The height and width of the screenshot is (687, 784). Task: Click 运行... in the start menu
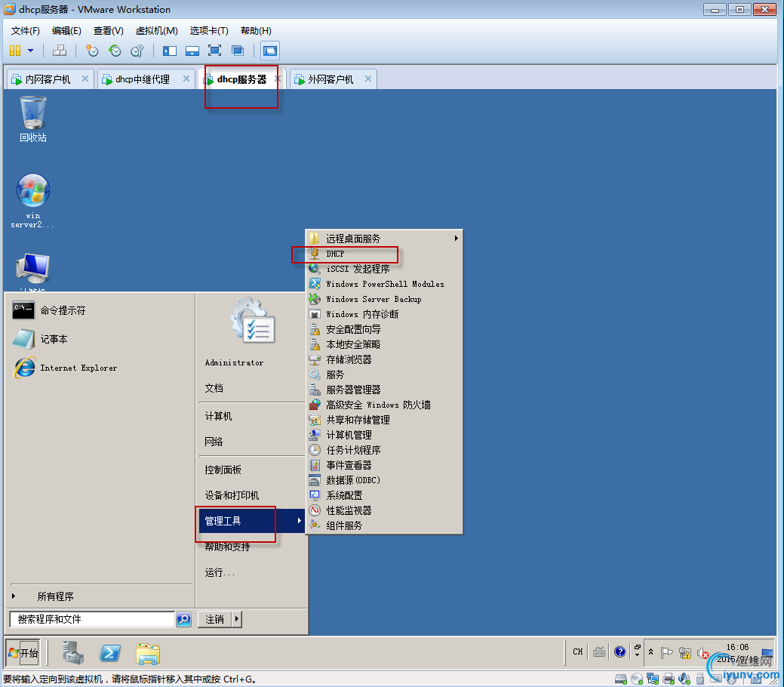point(220,572)
